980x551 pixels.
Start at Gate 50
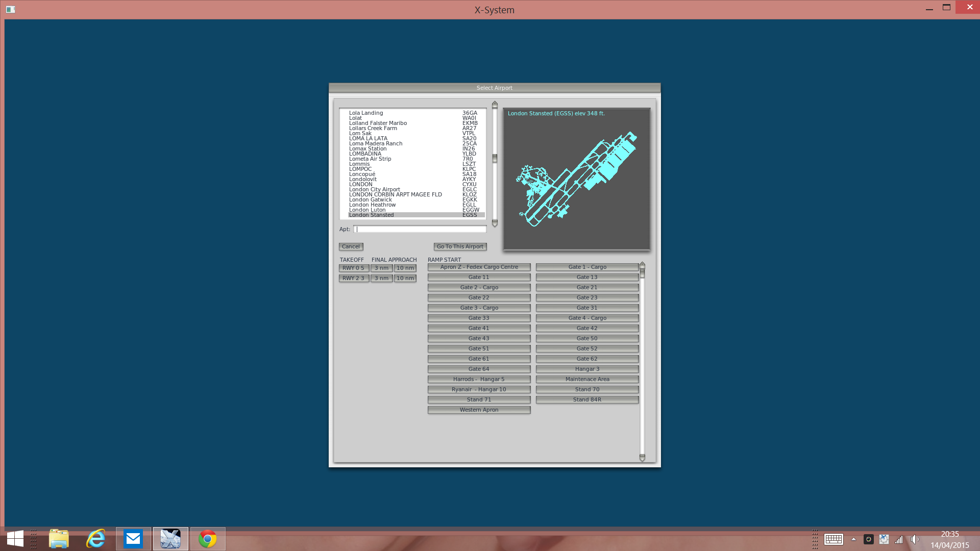(587, 338)
